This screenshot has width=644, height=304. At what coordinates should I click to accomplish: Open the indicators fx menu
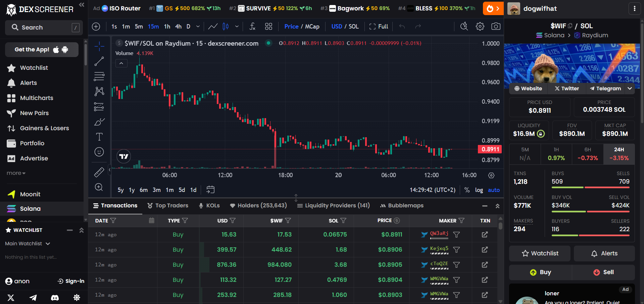253,27
